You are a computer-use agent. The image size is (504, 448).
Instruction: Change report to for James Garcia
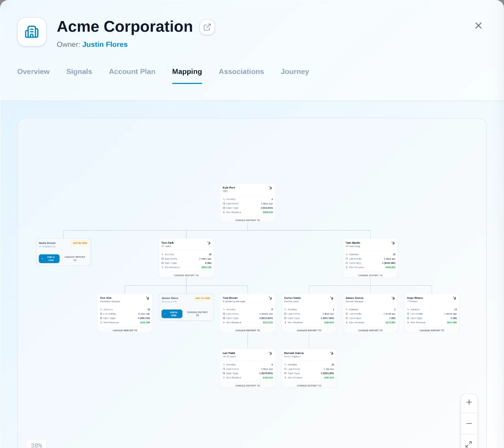(370, 330)
